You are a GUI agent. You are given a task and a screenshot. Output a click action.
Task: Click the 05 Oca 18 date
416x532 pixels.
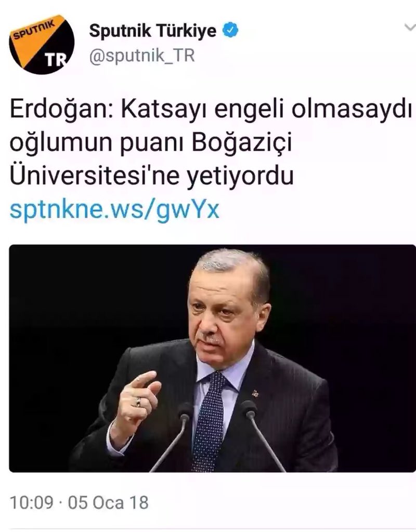pos(108,502)
